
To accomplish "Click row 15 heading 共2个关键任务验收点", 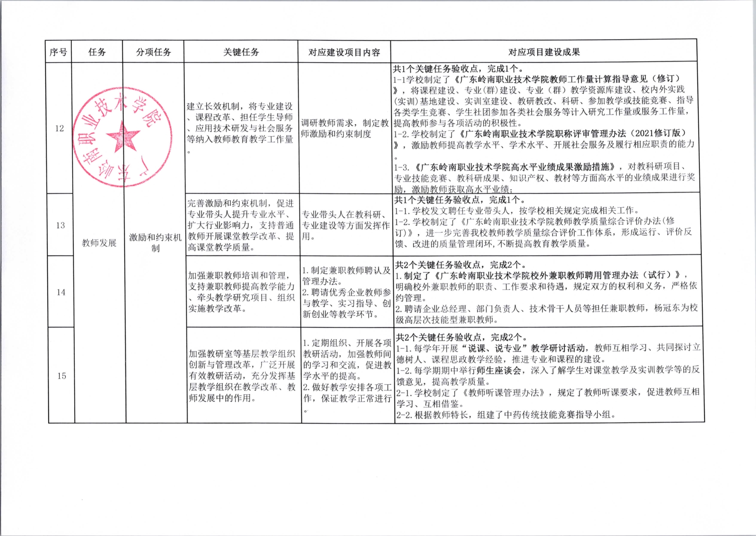I will [461, 337].
